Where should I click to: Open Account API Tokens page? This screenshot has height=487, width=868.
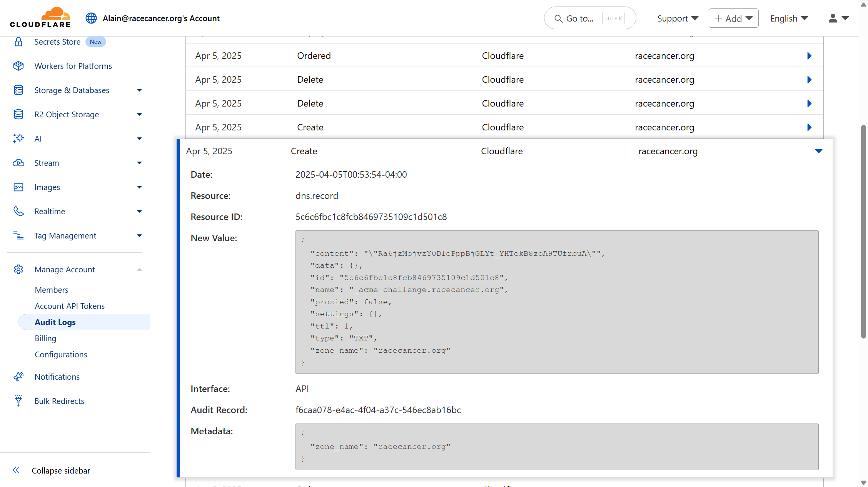coord(70,306)
